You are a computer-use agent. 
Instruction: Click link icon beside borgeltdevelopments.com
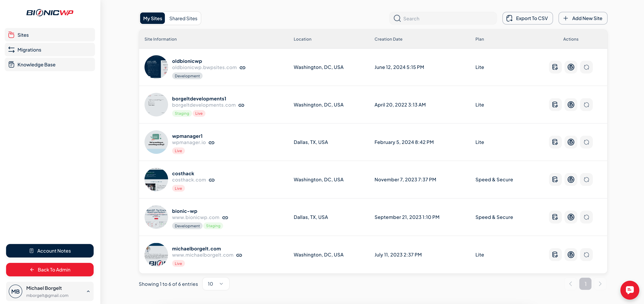(x=241, y=105)
